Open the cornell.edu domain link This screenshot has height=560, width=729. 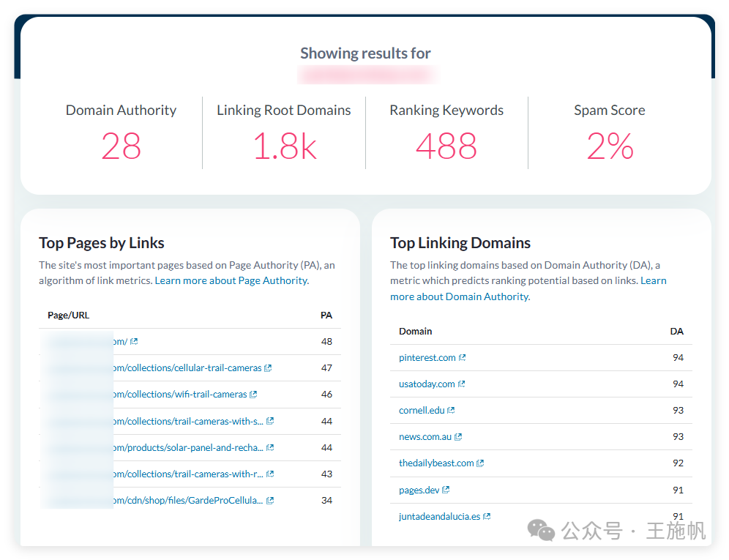(x=422, y=411)
